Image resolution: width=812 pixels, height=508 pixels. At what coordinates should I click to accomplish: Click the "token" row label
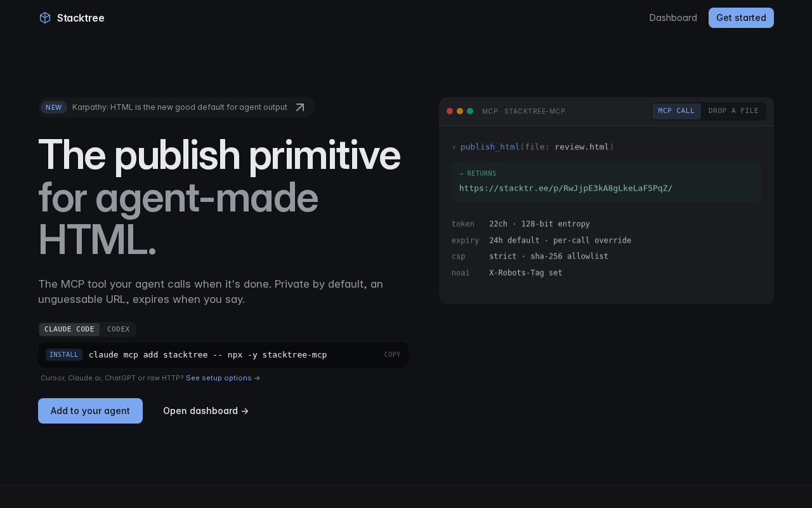tap(463, 224)
